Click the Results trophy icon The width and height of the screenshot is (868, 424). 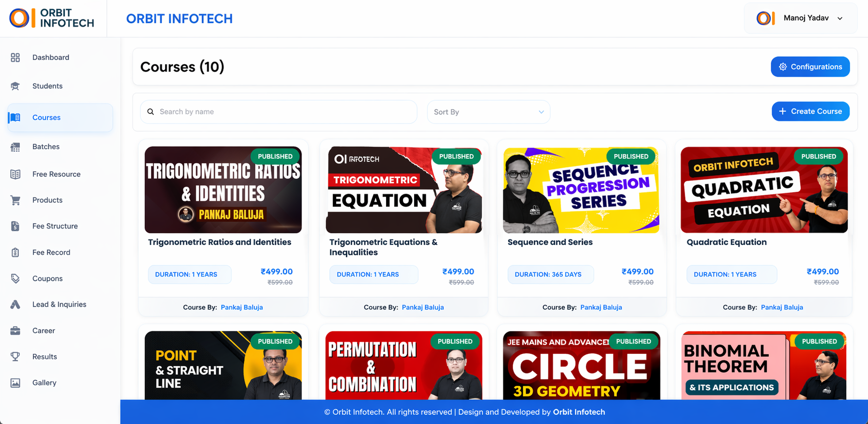click(x=15, y=357)
